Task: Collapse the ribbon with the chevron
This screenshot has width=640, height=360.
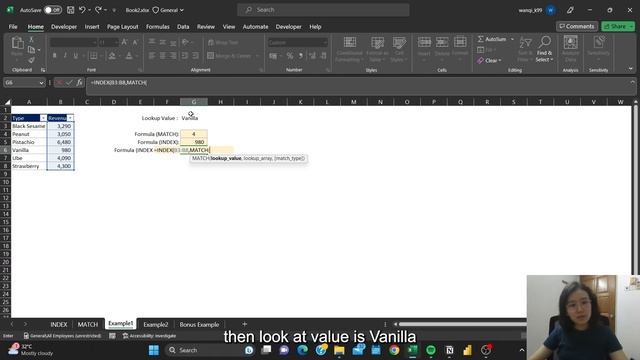Action: pos(631,69)
